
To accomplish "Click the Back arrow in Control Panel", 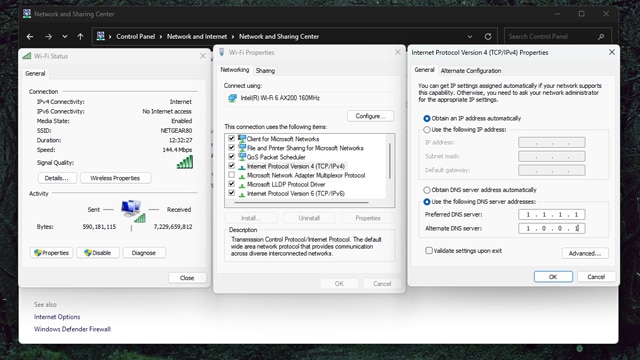I will pos(30,37).
